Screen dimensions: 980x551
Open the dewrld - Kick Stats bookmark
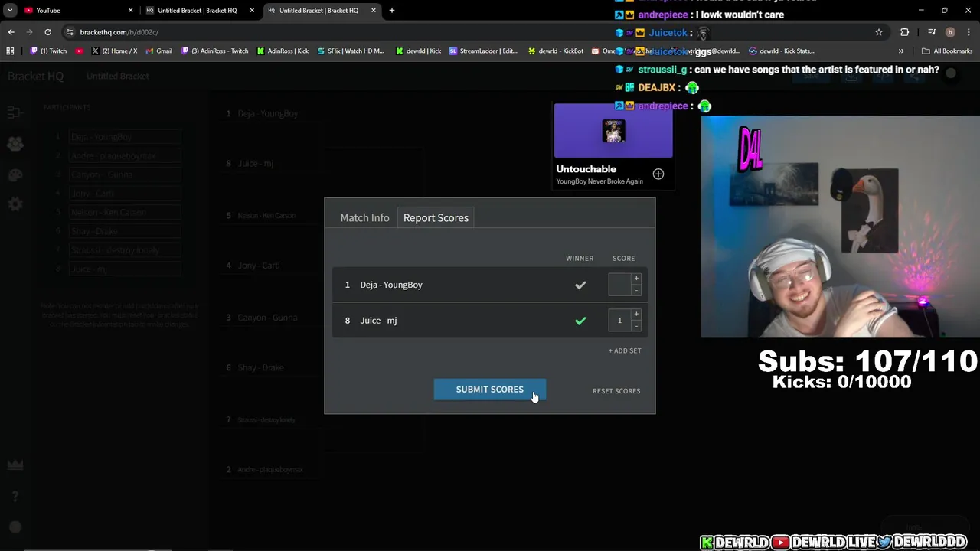click(782, 51)
